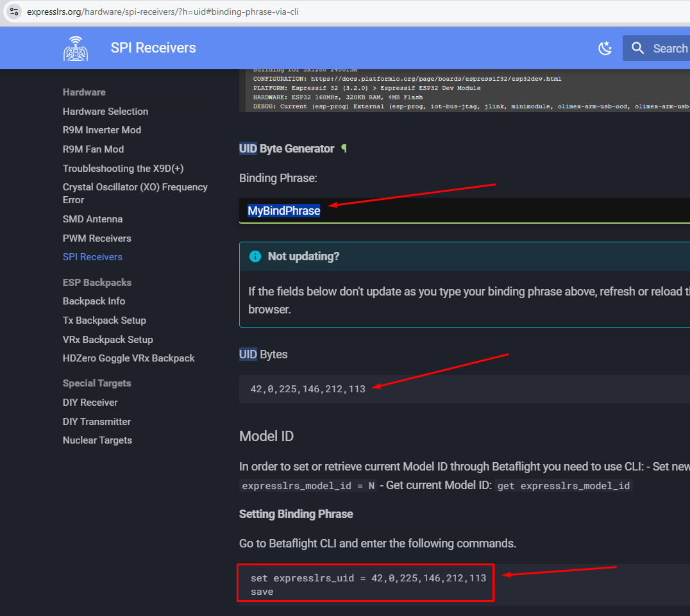Toggle dark/light mode moon icon
The image size is (690, 616).
click(x=605, y=48)
